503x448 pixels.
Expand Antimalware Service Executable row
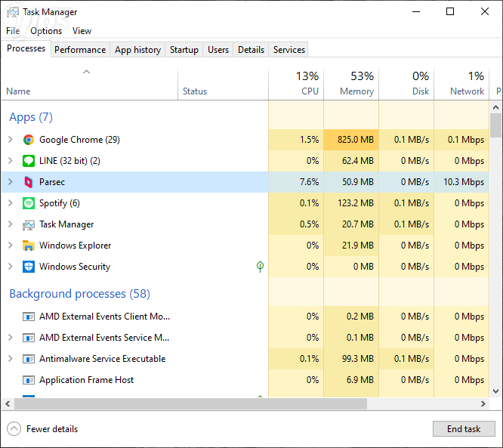[11, 359]
